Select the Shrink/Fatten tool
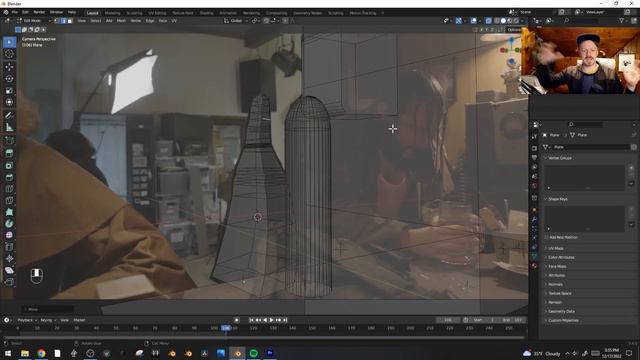The height and width of the screenshot is (360, 640). [x=9, y=259]
